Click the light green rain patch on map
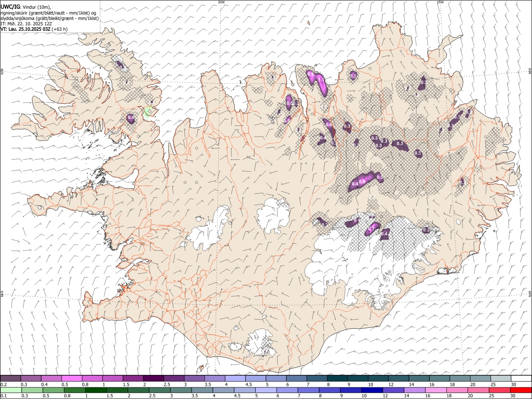 click(x=148, y=112)
